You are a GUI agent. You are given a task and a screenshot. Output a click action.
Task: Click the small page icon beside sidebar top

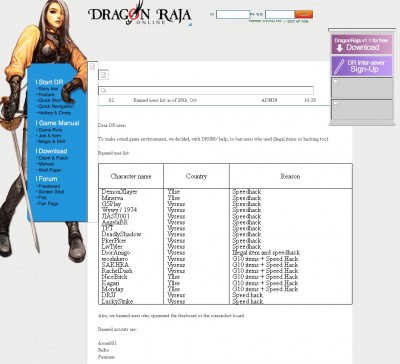coord(92,67)
